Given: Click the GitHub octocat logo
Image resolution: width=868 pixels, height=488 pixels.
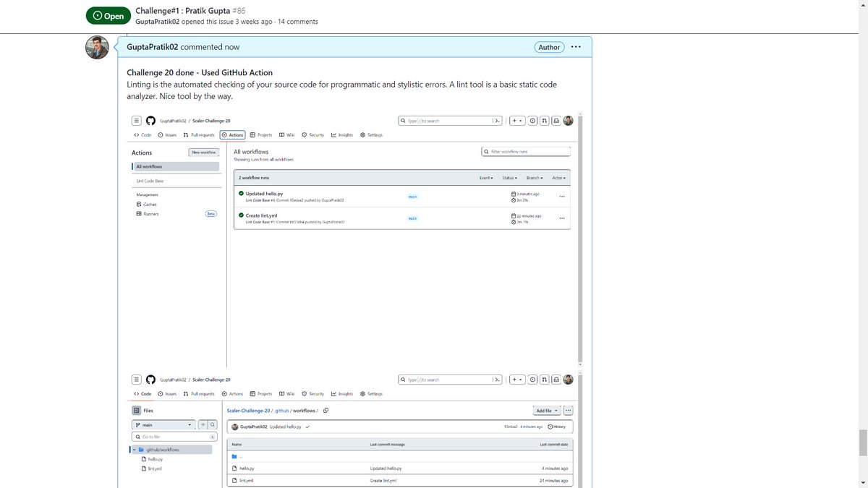Looking at the screenshot, I should point(150,121).
